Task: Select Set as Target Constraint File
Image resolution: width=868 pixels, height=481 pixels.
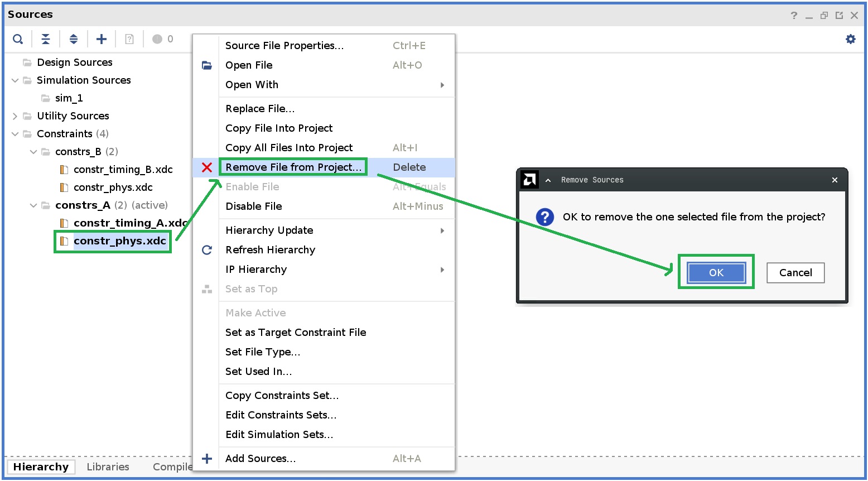Action: [x=296, y=332]
